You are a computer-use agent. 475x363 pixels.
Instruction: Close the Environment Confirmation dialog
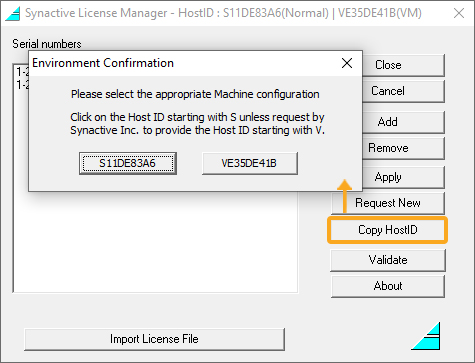tap(347, 63)
